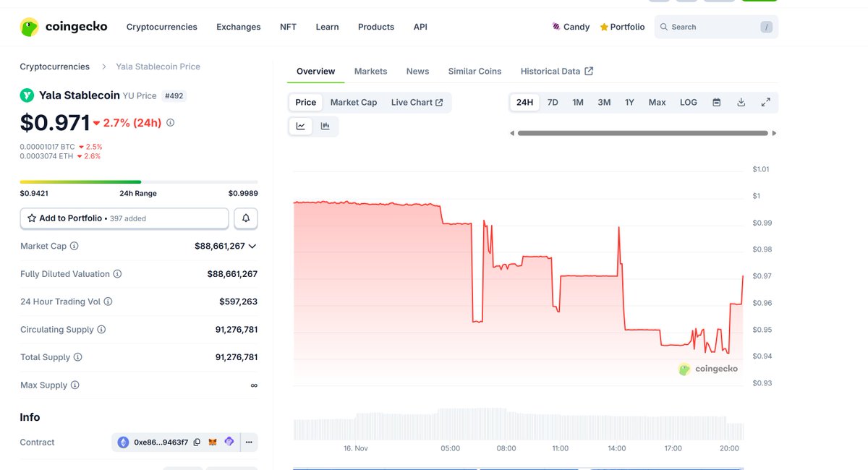Add token to MetaMask via fox icon

click(213, 443)
